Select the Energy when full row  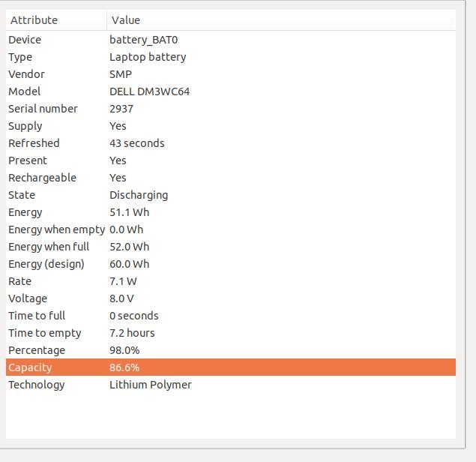pos(231,247)
